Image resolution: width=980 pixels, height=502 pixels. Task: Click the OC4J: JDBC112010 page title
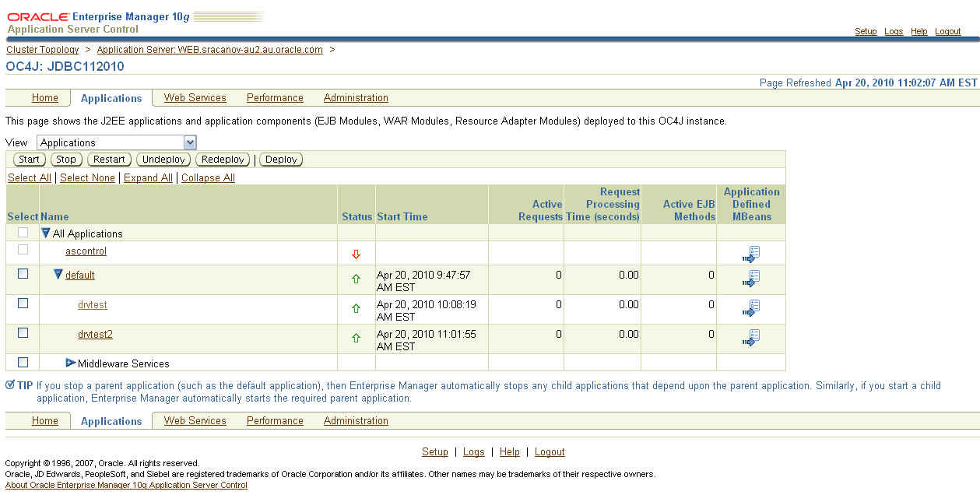click(x=65, y=66)
